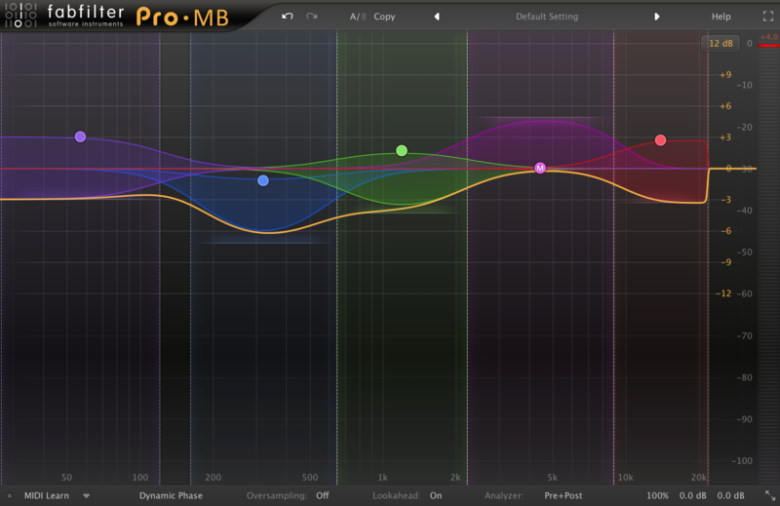Enter full screen mode icon

(x=768, y=16)
